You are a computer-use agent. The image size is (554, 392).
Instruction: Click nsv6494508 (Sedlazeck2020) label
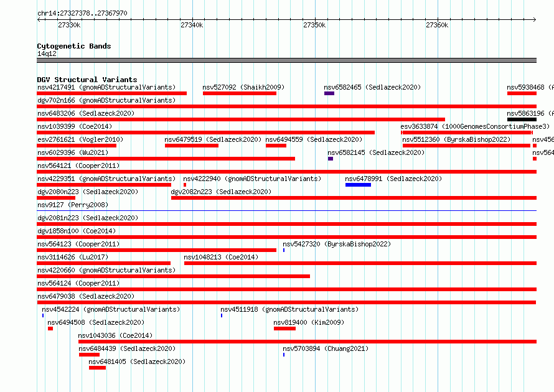[96, 322]
